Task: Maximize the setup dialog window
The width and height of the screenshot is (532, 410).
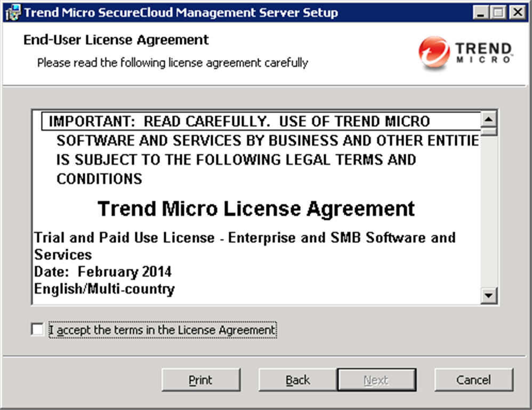Action: point(499,13)
